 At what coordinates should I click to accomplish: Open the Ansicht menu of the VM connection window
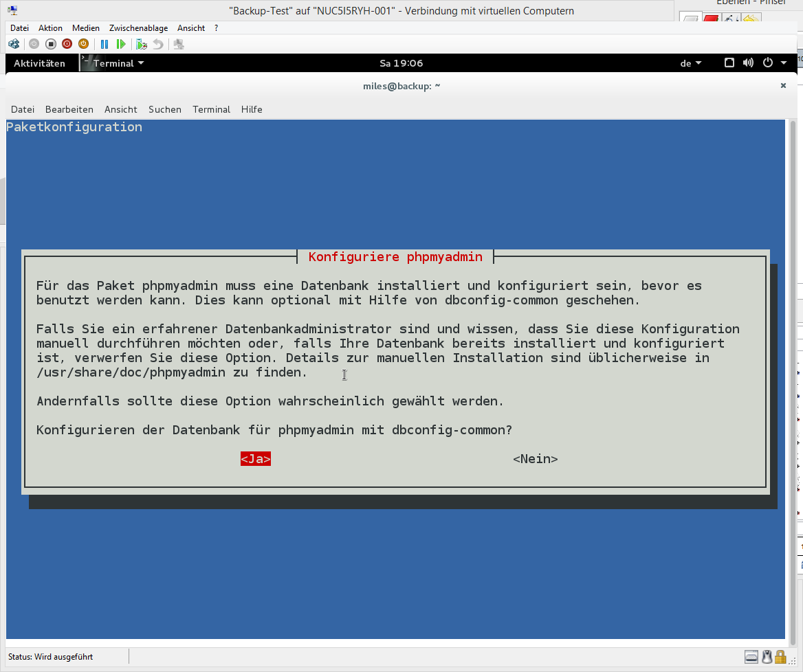191,28
